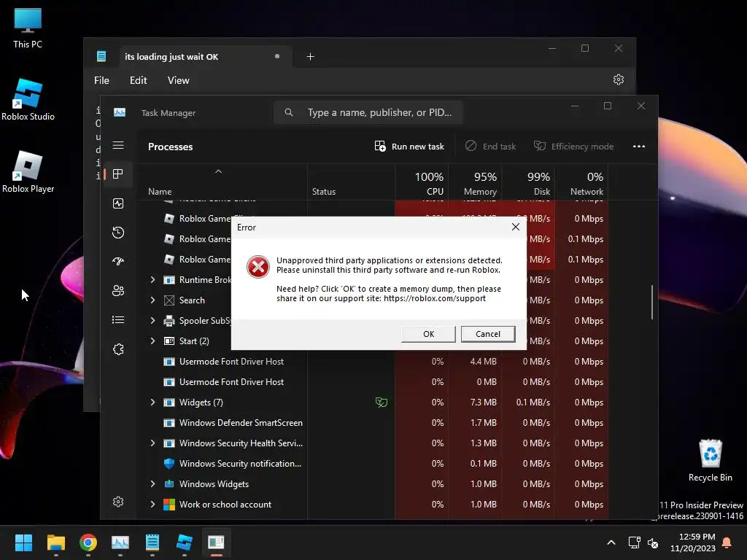Select Windows Defender SmartScreen process
The image size is (747, 560).
click(x=372, y=422)
